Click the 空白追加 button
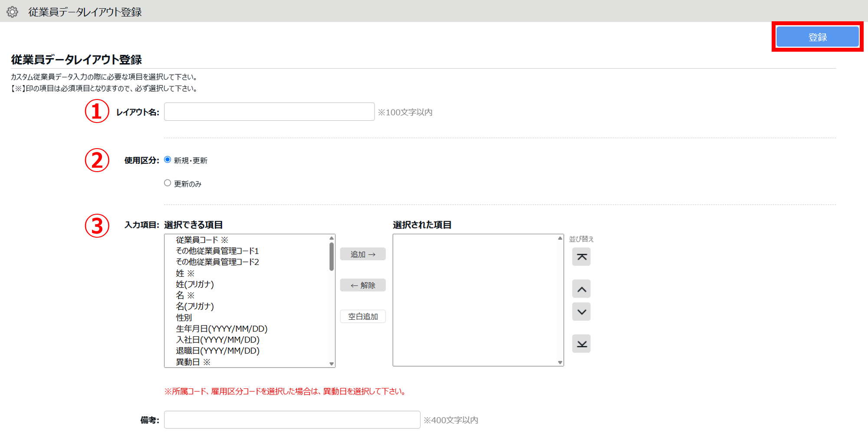Viewport: 868px width, 441px height. tap(363, 317)
